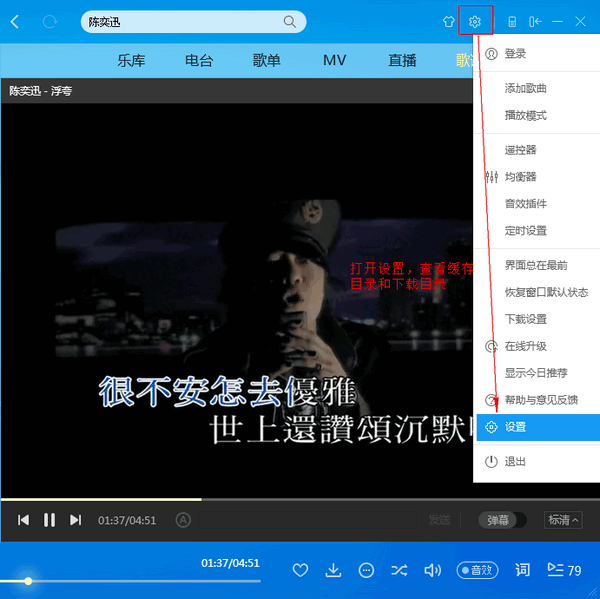Click the volume speaker icon
The image size is (600, 599).
click(433, 571)
